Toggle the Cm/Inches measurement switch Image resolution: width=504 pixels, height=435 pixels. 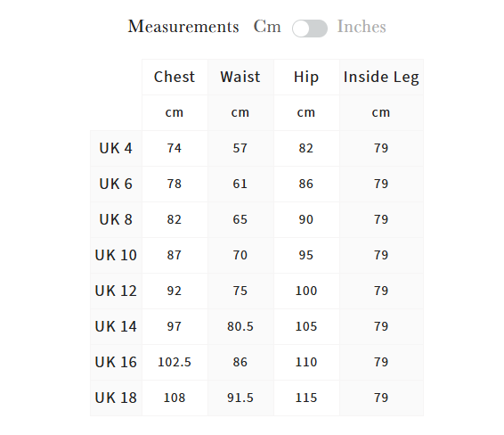[310, 29]
